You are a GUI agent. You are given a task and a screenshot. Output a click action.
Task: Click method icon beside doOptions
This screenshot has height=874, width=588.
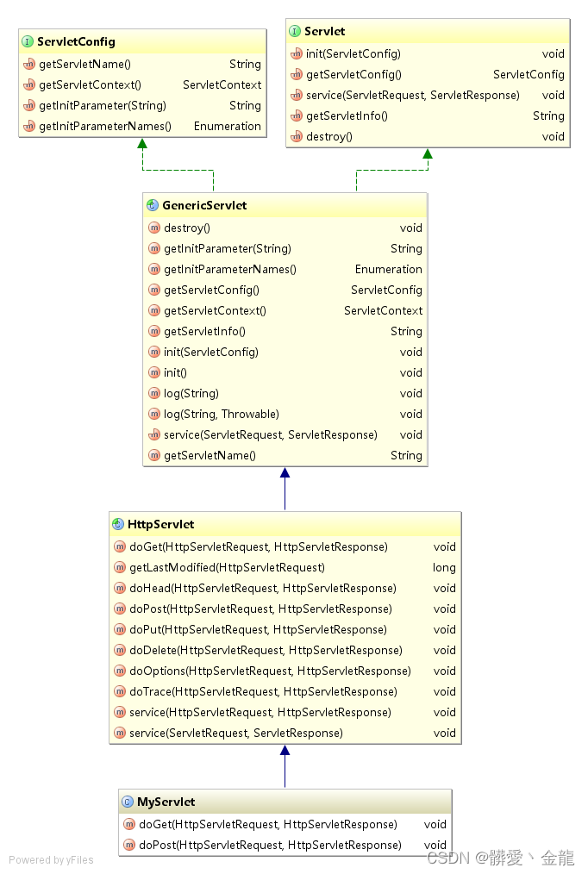120,671
